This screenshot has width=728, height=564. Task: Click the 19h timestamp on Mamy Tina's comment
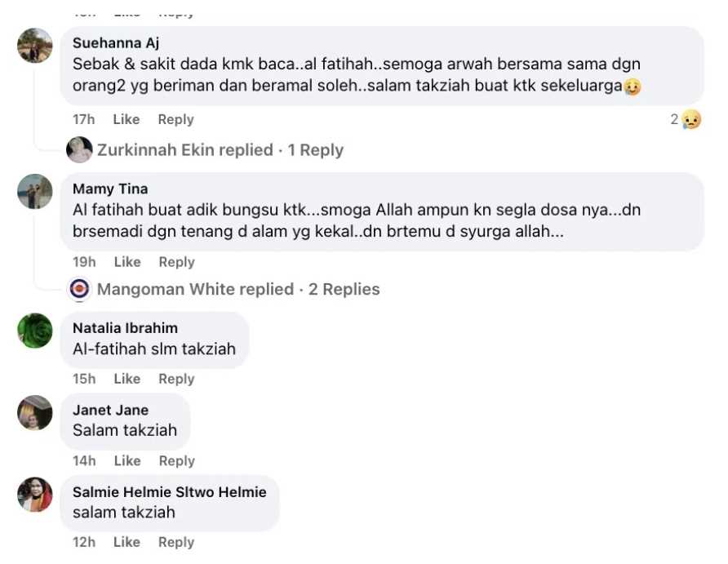click(84, 262)
